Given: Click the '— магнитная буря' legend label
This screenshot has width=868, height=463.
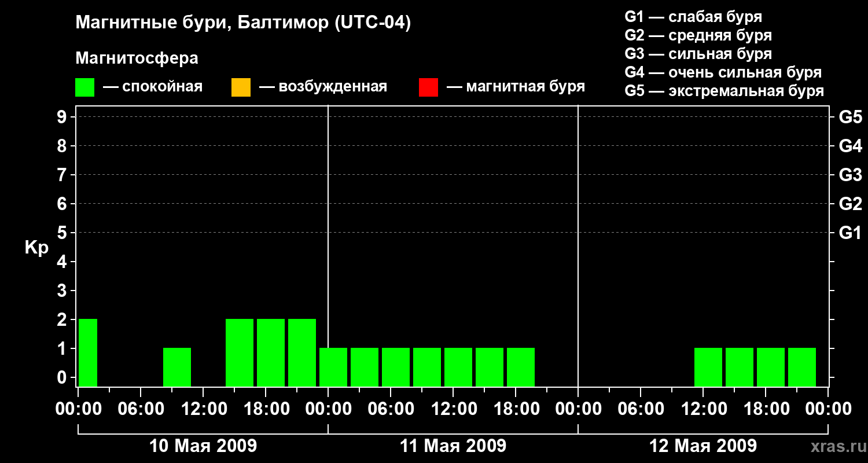Looking at the screenshot, I should pos(516,87).
